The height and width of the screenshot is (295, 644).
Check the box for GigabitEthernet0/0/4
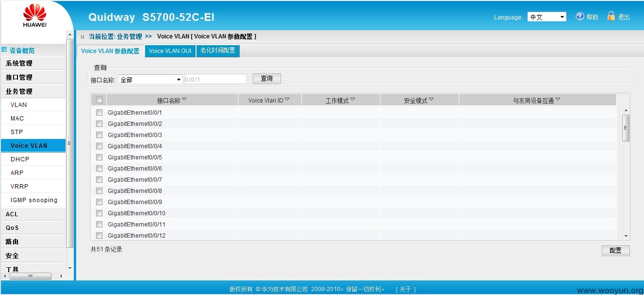click(99, 146)
